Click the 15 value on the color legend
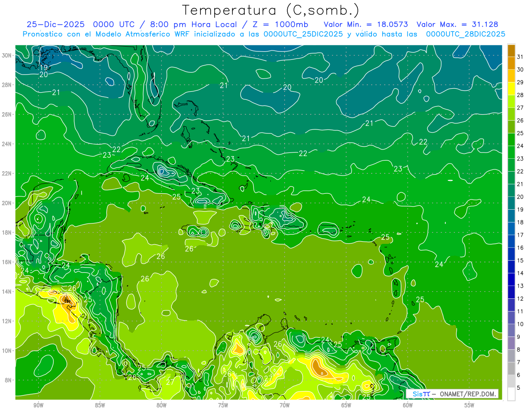Image resolution: width=532 pixels, height=411 pixels. (520, 261)
